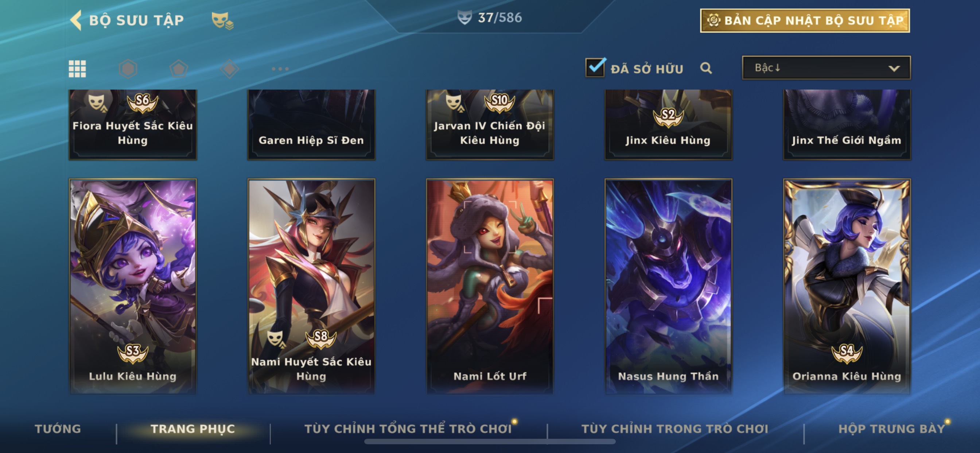This screenshot has width=980, height=453.
Task: Open the Orianna Kiêu Hùng skin card
Action: [847, 286]
